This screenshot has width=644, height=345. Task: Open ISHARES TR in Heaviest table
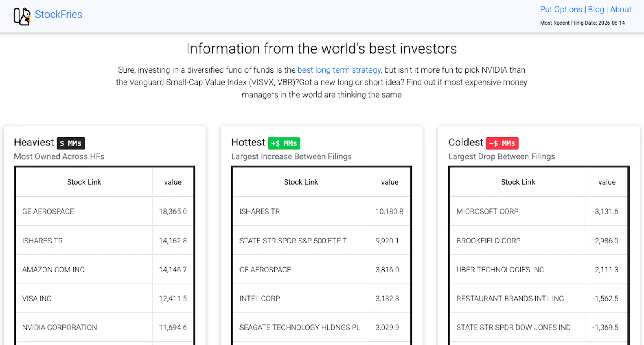42,241
